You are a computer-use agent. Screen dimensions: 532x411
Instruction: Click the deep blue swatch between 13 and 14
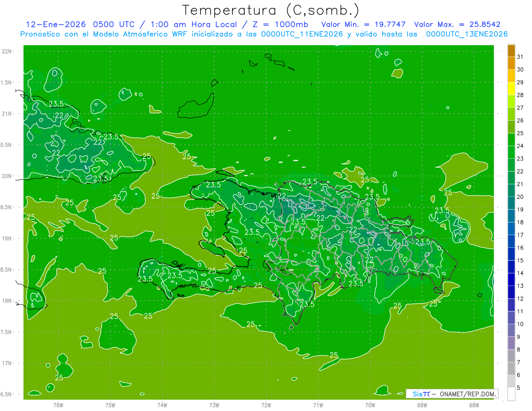tap(511, 280)
